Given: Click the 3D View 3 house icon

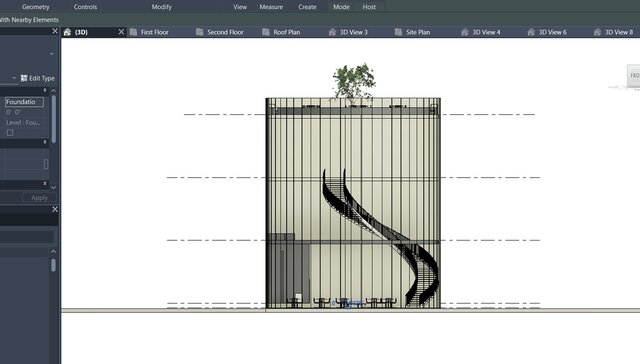Looking at the screenshot, I should tap(332, 32).
